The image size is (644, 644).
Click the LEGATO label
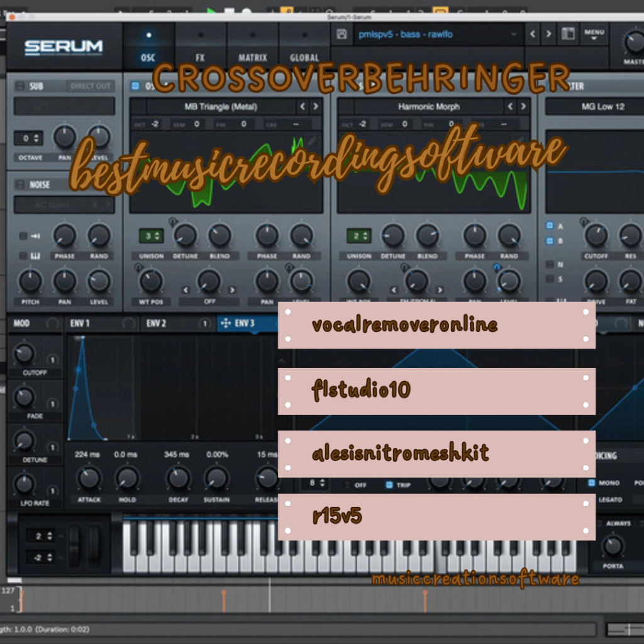click(x=610, y=499)
